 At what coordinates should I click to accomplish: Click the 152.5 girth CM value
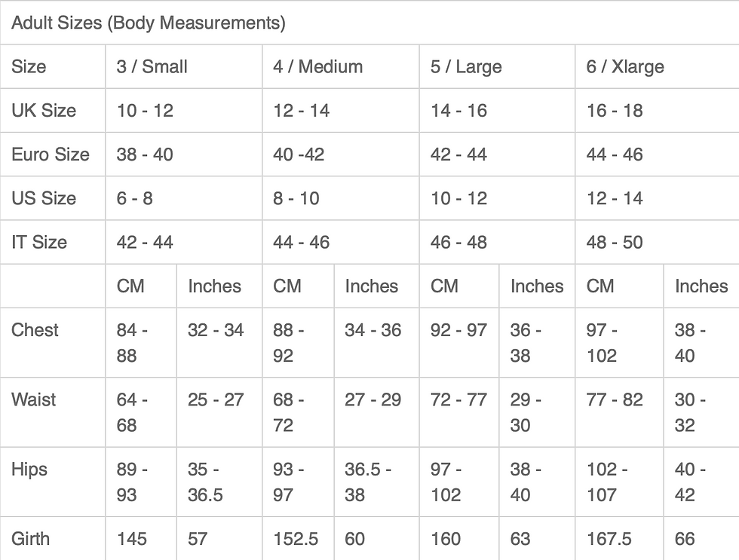pyautogui.click(x=296, y=538)
